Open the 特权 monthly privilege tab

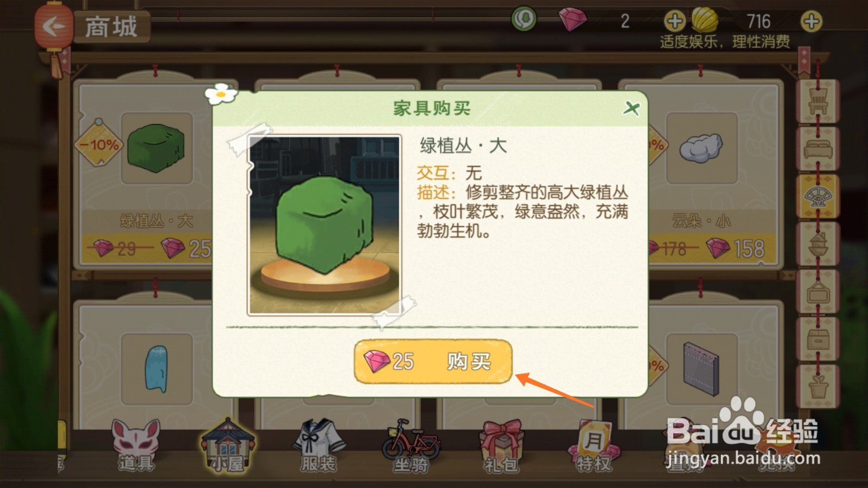click(593, 446)
